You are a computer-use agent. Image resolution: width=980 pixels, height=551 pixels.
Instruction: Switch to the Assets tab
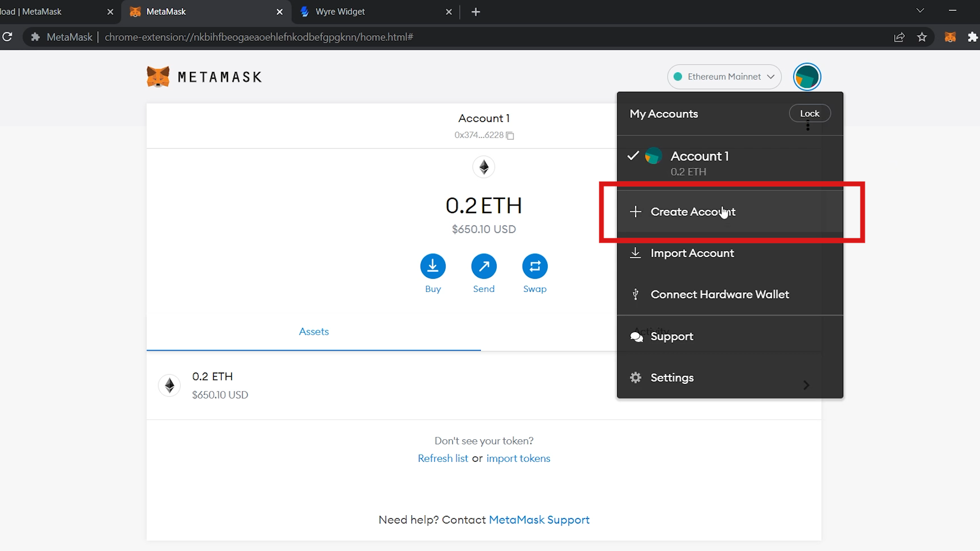pyautogui.click(x=313, y=331)
